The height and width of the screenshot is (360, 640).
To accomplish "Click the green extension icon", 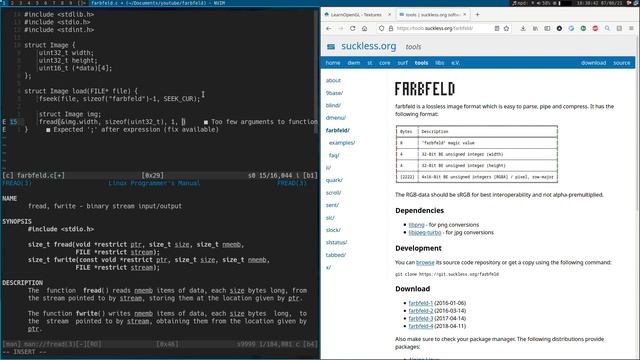I will point(583,29).
